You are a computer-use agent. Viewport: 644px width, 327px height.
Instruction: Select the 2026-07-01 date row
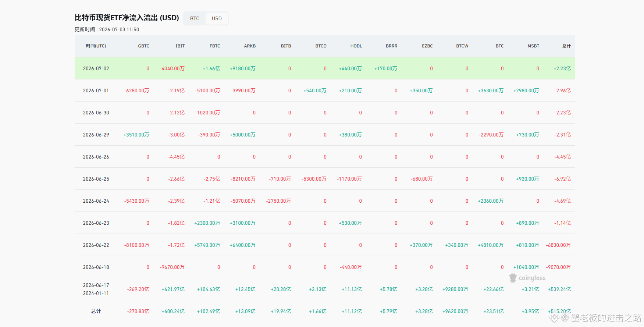tap(324, 90)
